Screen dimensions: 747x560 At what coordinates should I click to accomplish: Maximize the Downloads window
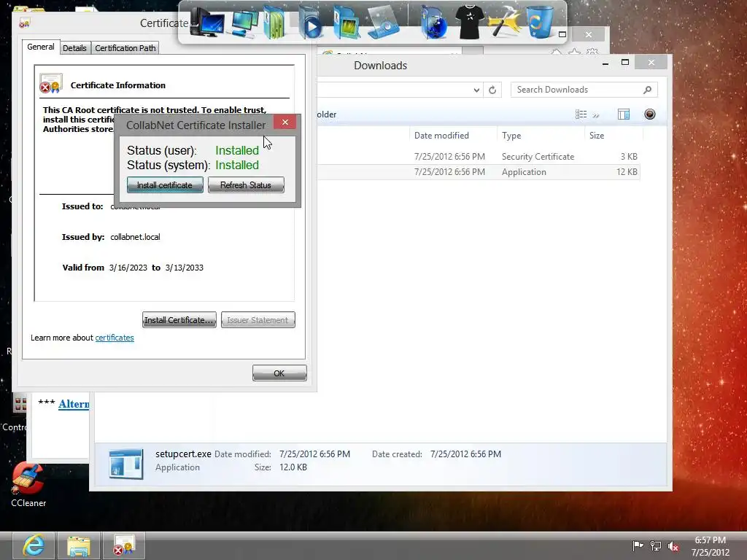click(625, 63)
